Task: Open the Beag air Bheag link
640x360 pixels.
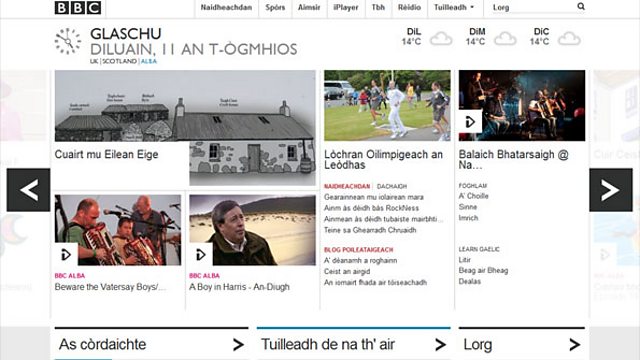Action: [x=483, y=270]
